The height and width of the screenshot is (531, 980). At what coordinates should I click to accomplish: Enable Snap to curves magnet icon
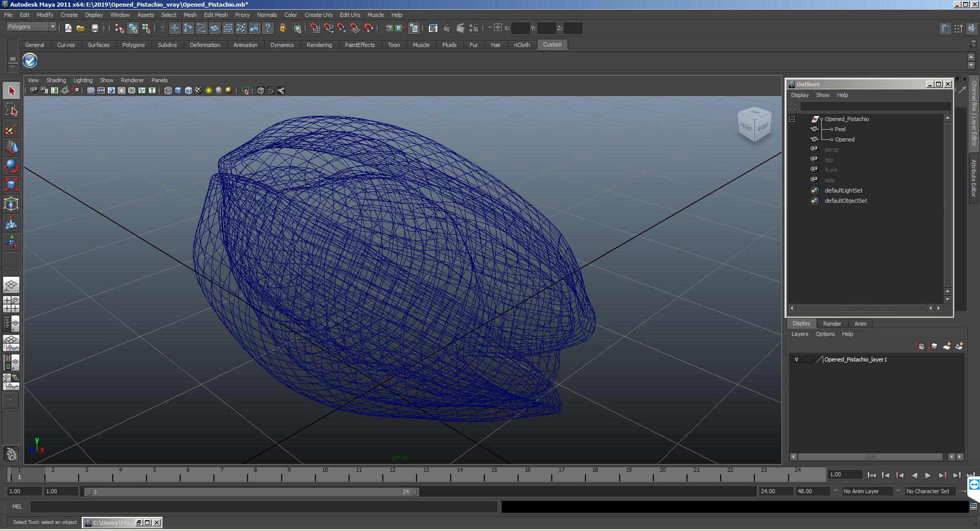(329, 28)
